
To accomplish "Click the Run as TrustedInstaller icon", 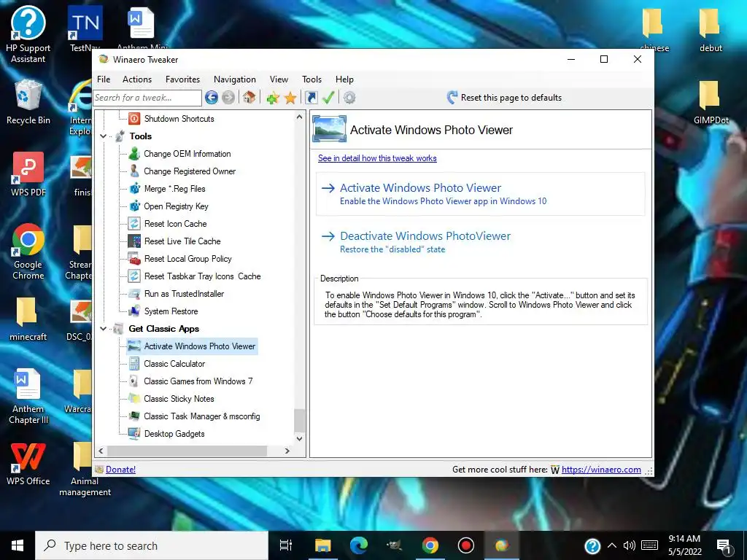I will [x=134, y=294].
